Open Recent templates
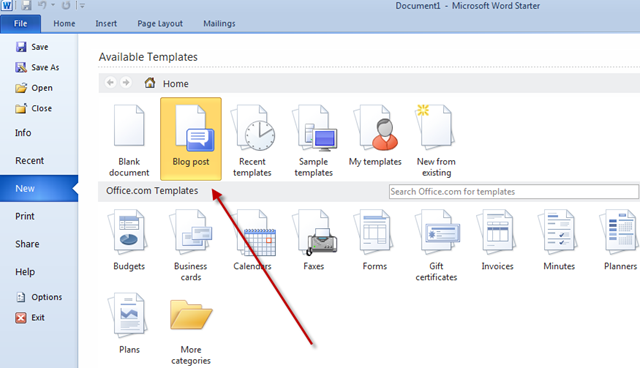The height and width of the screenshot is (368, 640). (x=252, y=140)
